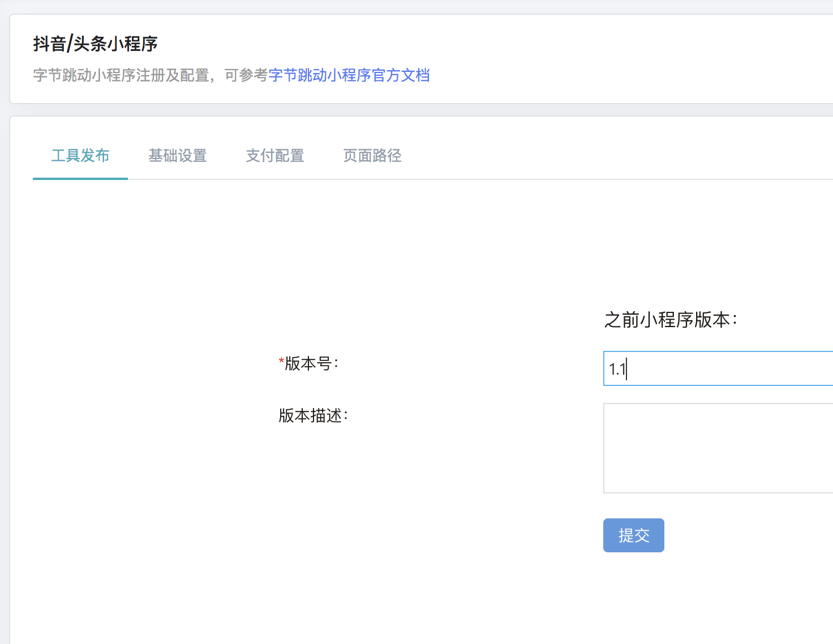Click into the 版本描述 text area
The image size is (833, 644).
[x=718, y=448]
